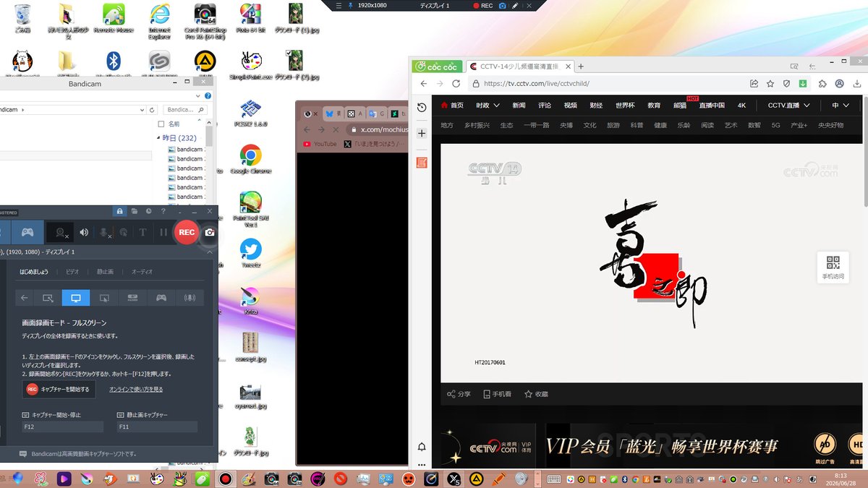Switch to the ビデオ tab in Bandicam
The image size is (868, 488).
tap(72, 272)
